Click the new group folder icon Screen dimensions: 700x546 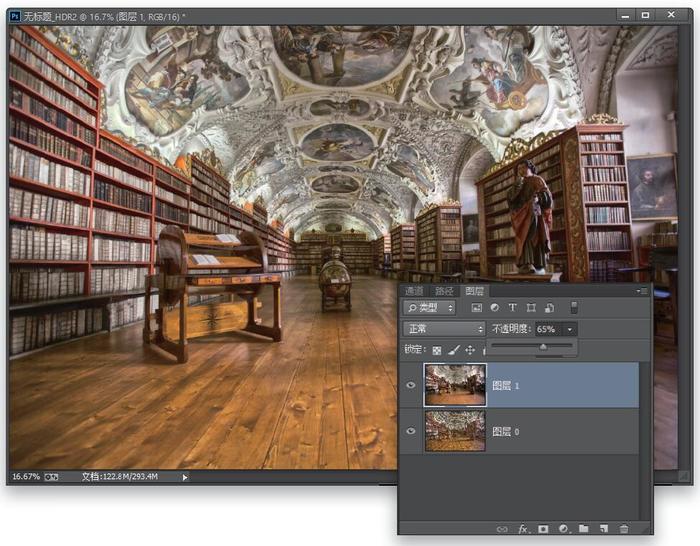coord(584,528)
